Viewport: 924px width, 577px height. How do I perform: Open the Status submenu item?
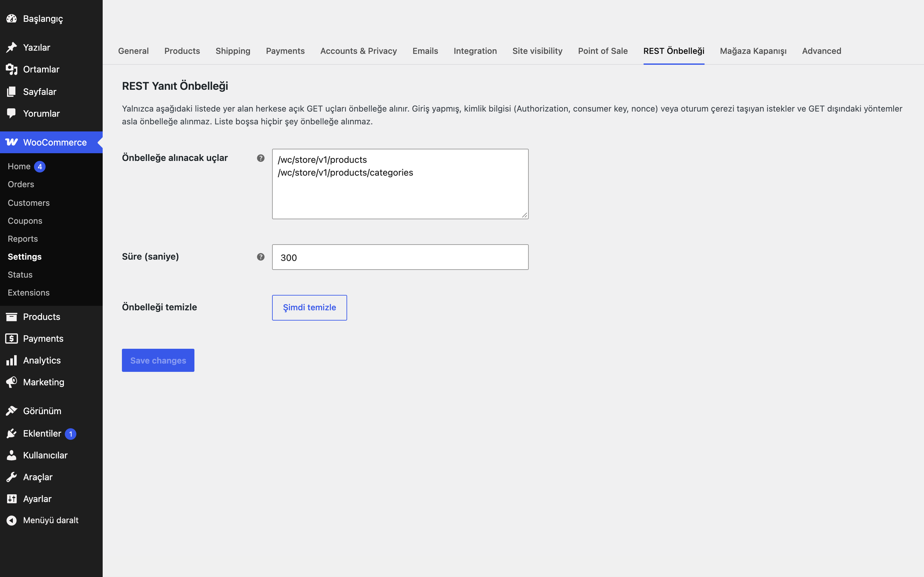click(20, 275)
